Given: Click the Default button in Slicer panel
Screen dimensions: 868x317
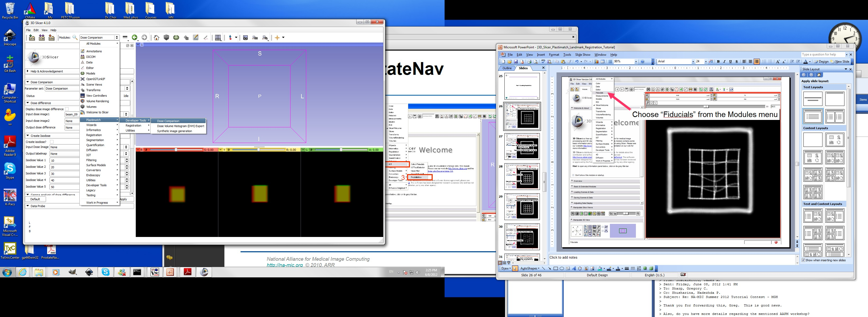Looking at the screenshot, I should [x=35, y=199].
